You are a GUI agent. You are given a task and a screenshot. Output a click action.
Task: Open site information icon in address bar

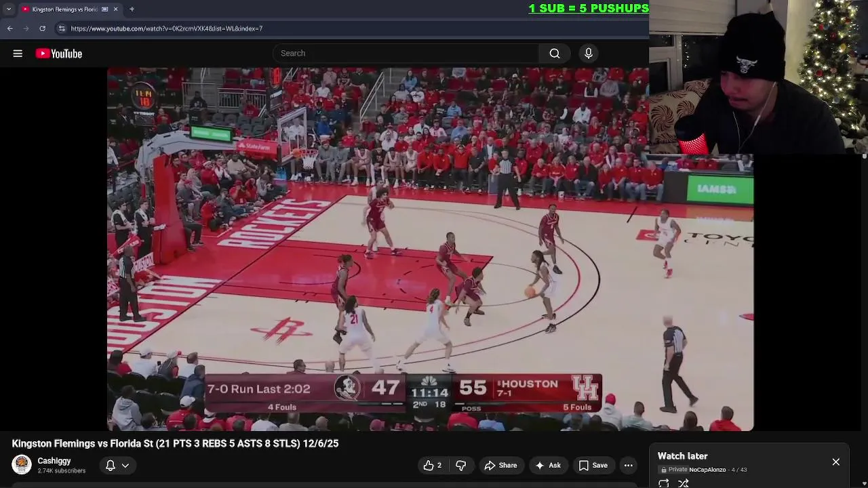pyautogui.click(x=62, y=28)
